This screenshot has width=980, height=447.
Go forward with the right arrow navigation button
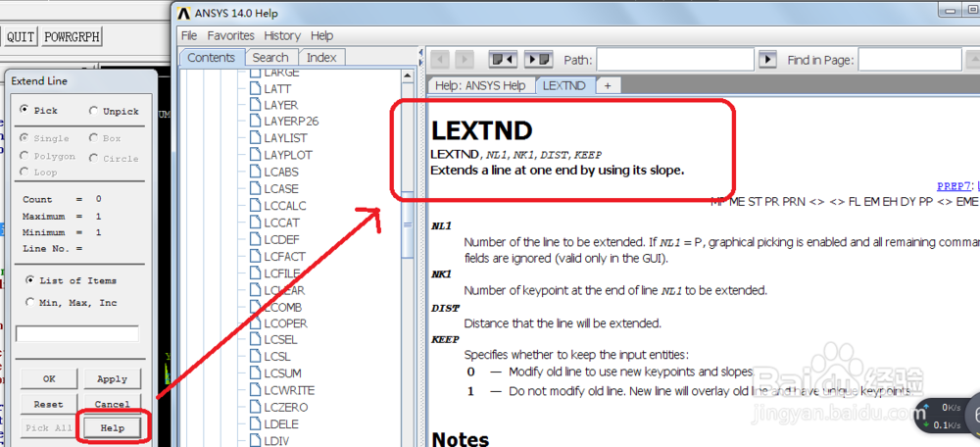tap(465, 60)
